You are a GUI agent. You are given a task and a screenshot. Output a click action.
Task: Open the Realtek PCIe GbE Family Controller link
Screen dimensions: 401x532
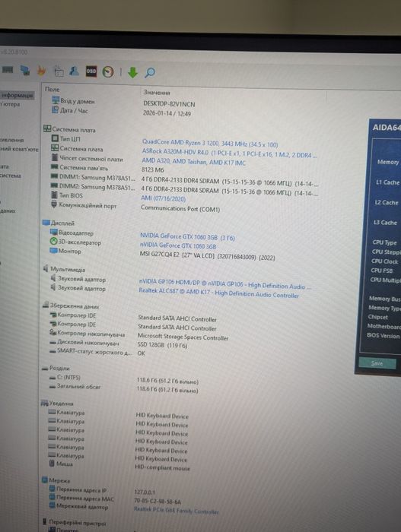[x=176, y=510]
